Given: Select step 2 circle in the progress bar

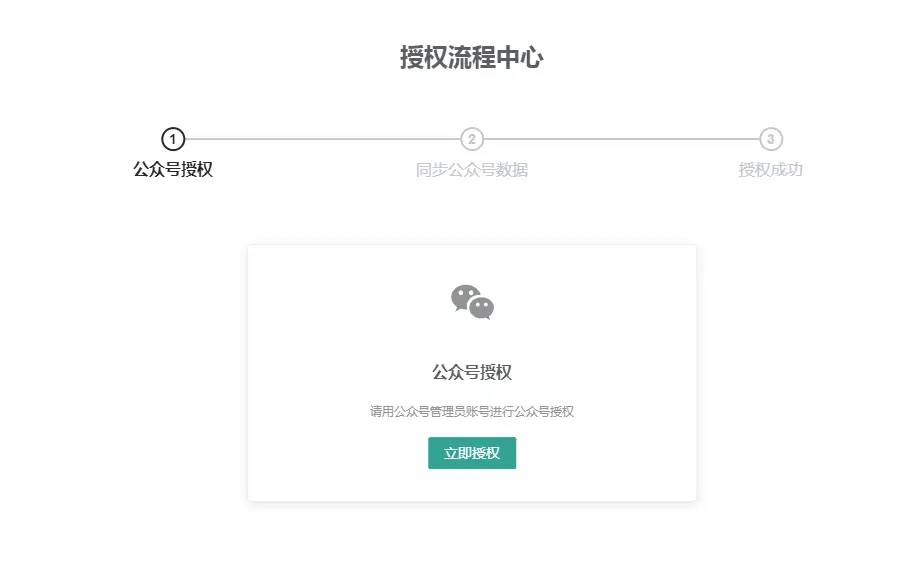Looking at the screenshot, I should (472, 139).
